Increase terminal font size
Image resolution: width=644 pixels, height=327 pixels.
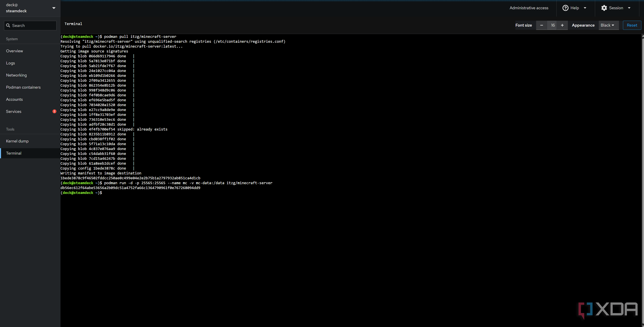tap(562, 25)
